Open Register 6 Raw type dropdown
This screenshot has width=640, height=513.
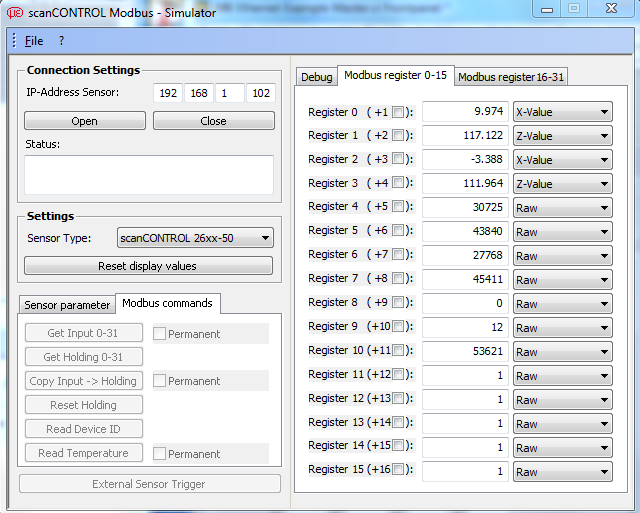(563, 256)
